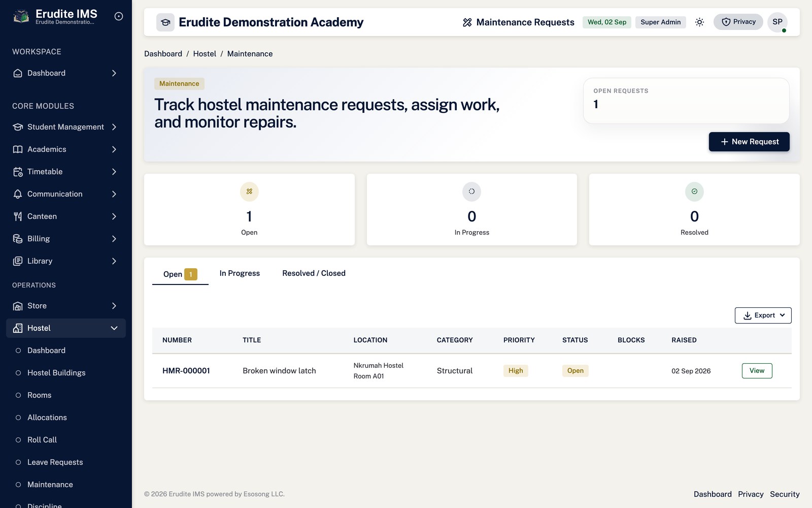Click the Student Management cap icon
The image size is (812, 508).
point(18,127)
